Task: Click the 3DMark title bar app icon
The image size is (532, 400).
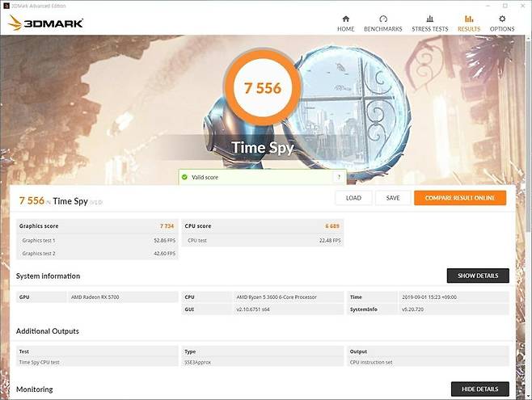Action: pyautogui.click(x=6, y=6)
